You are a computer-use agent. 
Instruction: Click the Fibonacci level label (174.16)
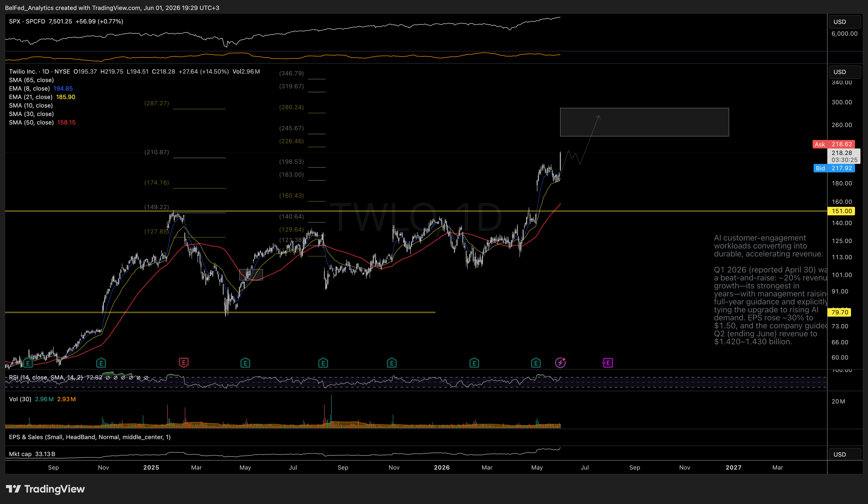157,182
